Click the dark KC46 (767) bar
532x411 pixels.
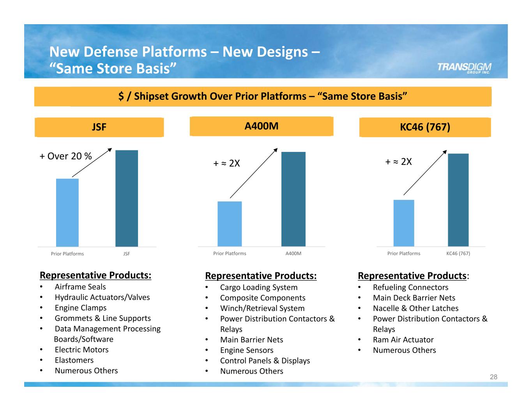458,200
